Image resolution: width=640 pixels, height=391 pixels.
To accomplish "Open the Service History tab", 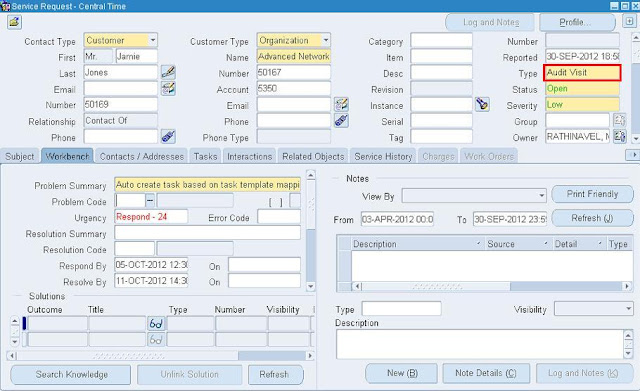I will pyautogui.click(x=383, y=156).
